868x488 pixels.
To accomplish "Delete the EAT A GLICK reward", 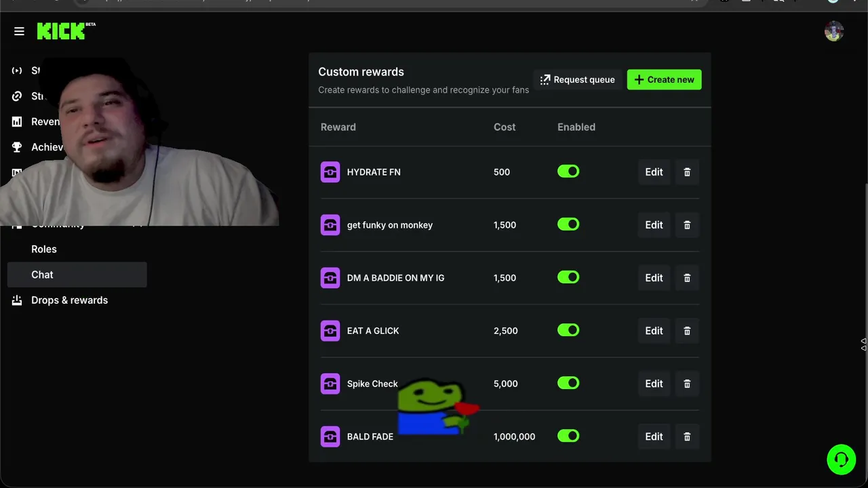I will (687, 331).
